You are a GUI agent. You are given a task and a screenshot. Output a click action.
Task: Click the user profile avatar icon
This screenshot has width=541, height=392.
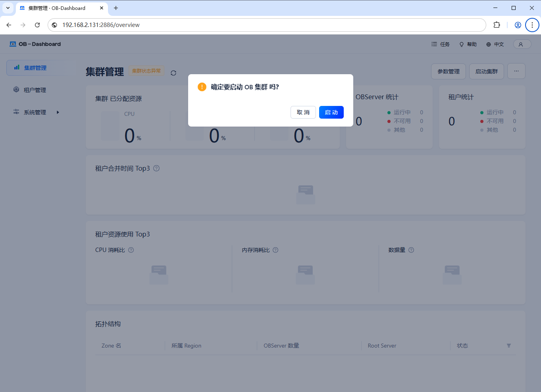coord(521,44)
